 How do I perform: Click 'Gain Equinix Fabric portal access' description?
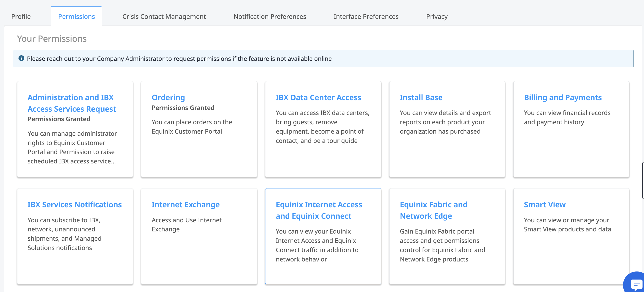click(x=442, y=245)
